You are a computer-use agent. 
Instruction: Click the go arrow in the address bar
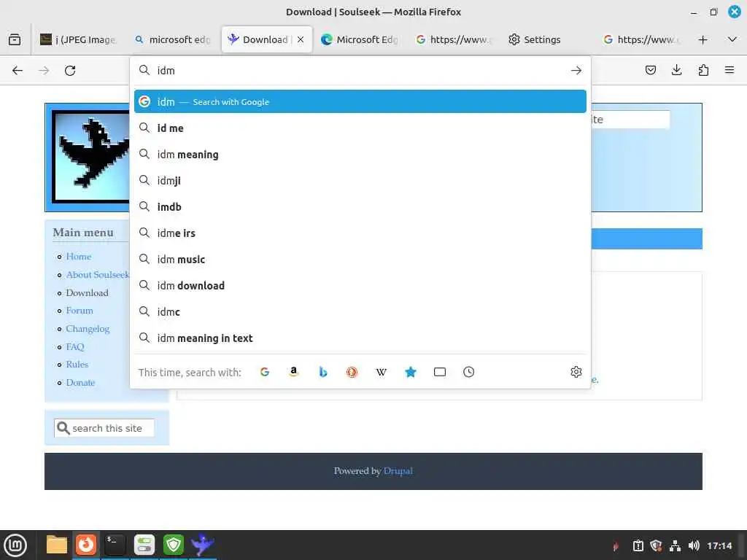[576, 71]
